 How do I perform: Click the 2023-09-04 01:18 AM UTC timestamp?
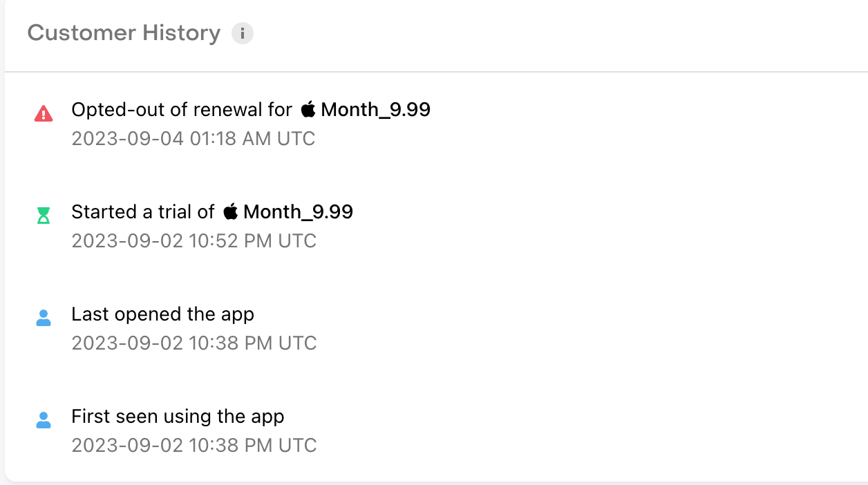[x=194, y=139]
